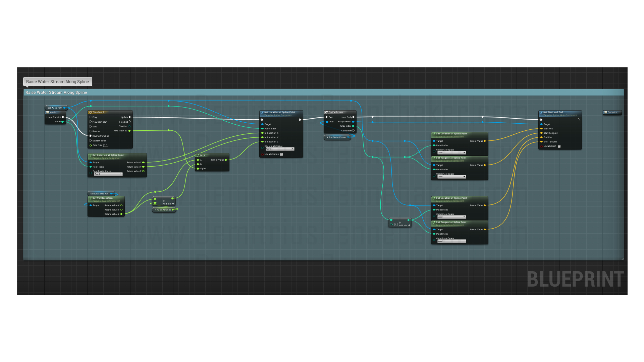644x362 pixels.
Task: Click the New Track 20 output pin
Action: coord(129,131)
